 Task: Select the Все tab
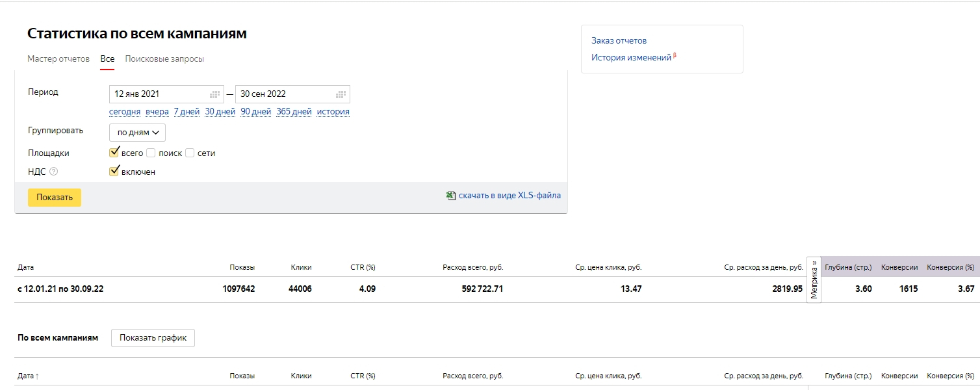(x=107, y=59)
